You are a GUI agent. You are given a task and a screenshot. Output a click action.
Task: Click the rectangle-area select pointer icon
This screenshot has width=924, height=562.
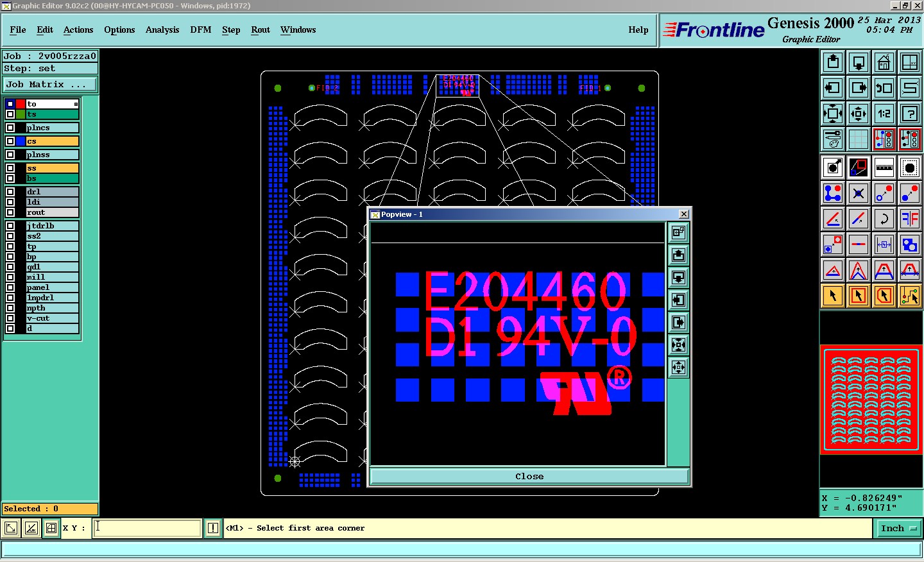(x=859, y=296)
